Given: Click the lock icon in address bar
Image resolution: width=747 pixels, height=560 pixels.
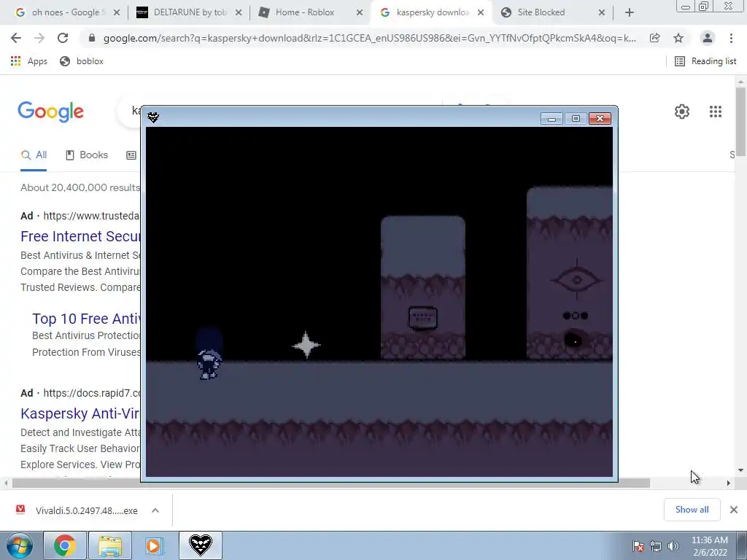Looking at the screenshot, I should click(92, 38).
